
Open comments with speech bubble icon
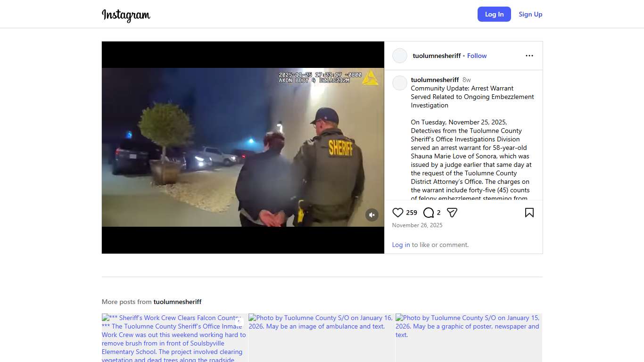click(428, 213)
